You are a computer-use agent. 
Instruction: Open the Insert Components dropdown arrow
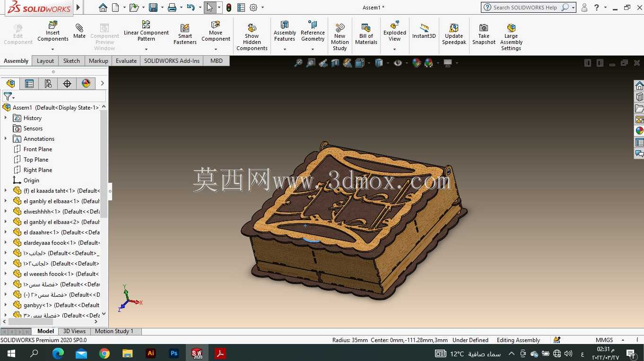53,49
